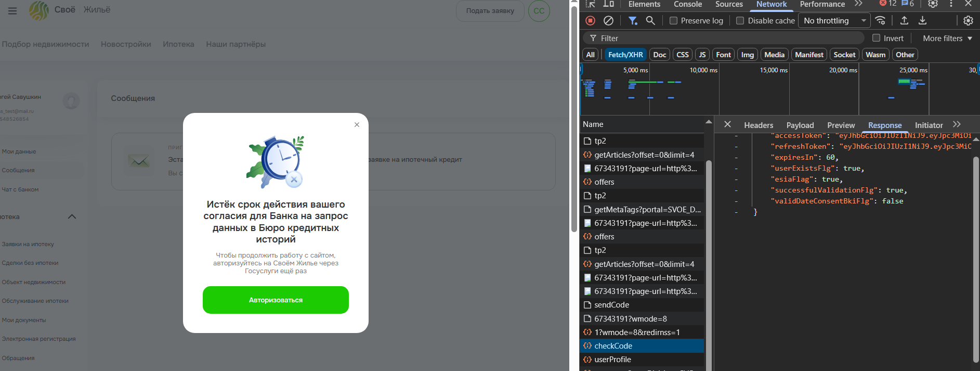This screenshot has width=980, height=371.
Task: Click the red errors count badge
Action: click(x=888, y=4)
